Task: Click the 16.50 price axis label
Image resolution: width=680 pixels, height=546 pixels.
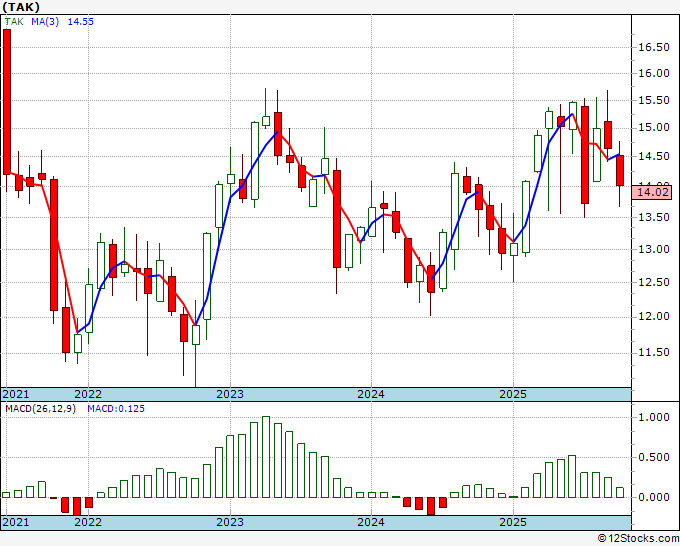Action: (654, 48)
